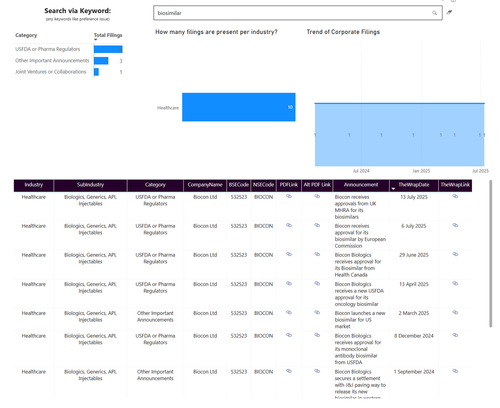Click Healthcare label on industry chart axis
500x408 pixels.
tap(168, 108)
